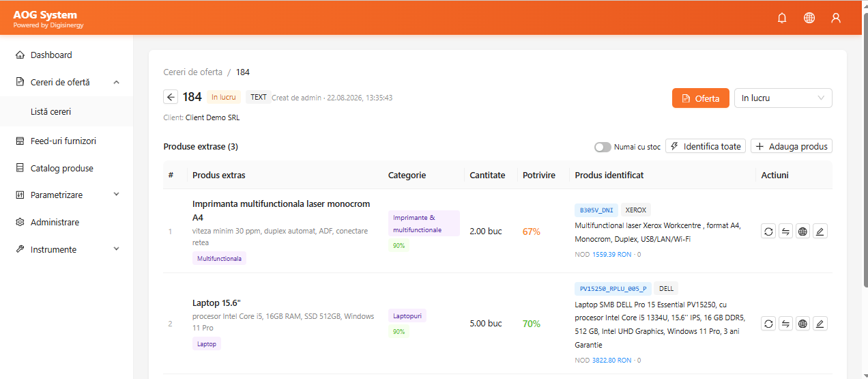This screenshot has height=379, width=868.
Task: Open the language globe in header
Action: 809,18
